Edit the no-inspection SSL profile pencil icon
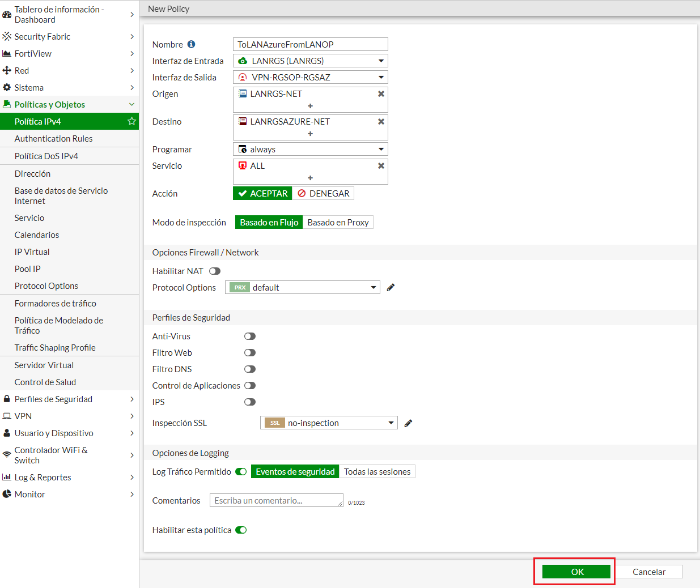700x588 pixels. click(x=408, y=423)
